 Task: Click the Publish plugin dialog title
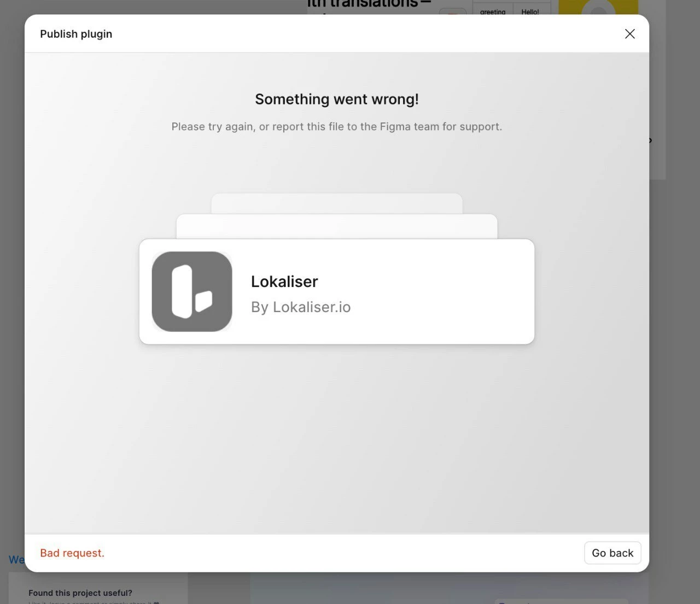(x=76, y=34)
